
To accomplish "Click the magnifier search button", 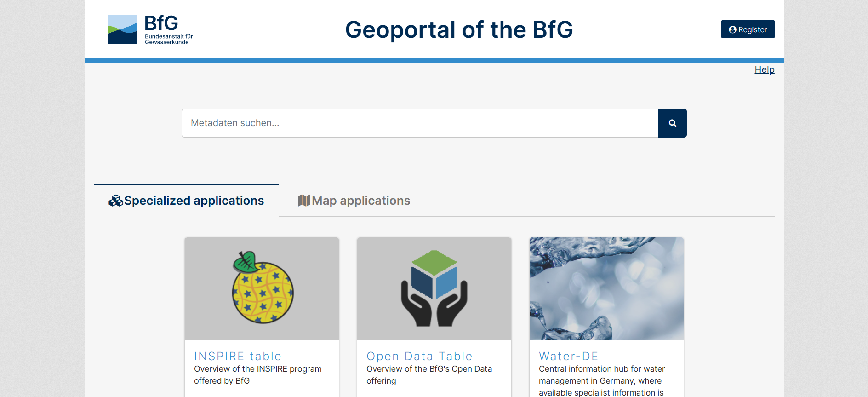I will [672, 123].
